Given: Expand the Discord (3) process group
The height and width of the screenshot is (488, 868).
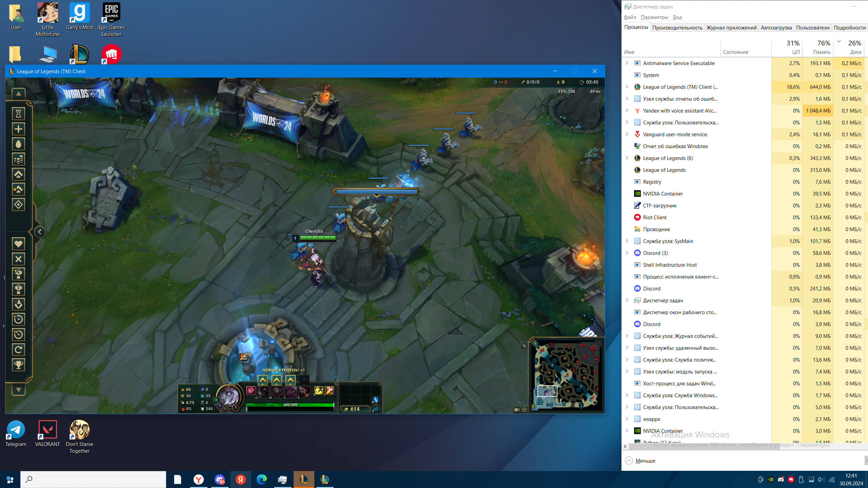Looking at the screenshot, I should tap(627, 253).
